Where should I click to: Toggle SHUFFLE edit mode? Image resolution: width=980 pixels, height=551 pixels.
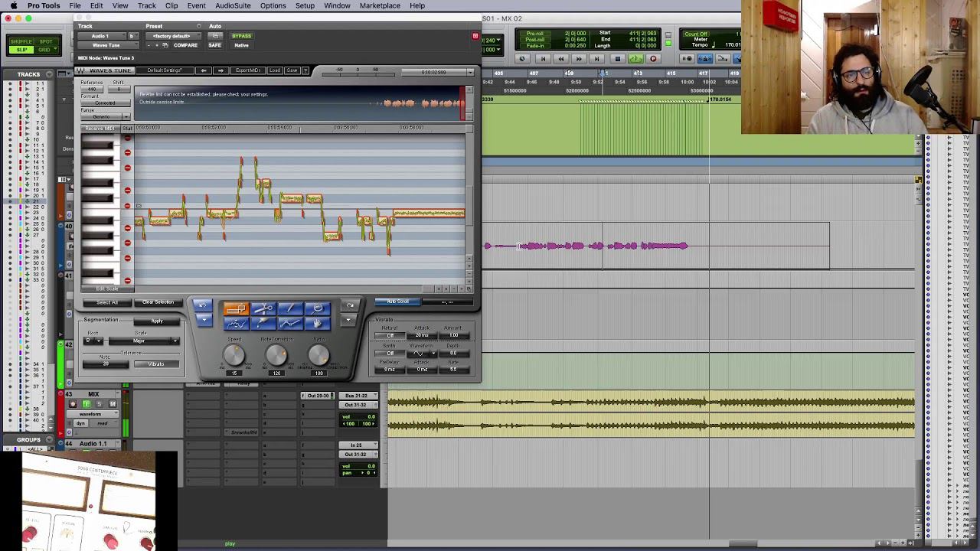(x=21, y=41)
